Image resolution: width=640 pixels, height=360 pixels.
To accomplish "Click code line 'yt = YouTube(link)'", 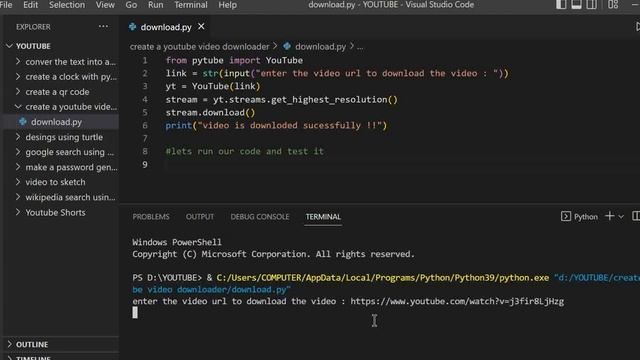I will tap(213, 86).
